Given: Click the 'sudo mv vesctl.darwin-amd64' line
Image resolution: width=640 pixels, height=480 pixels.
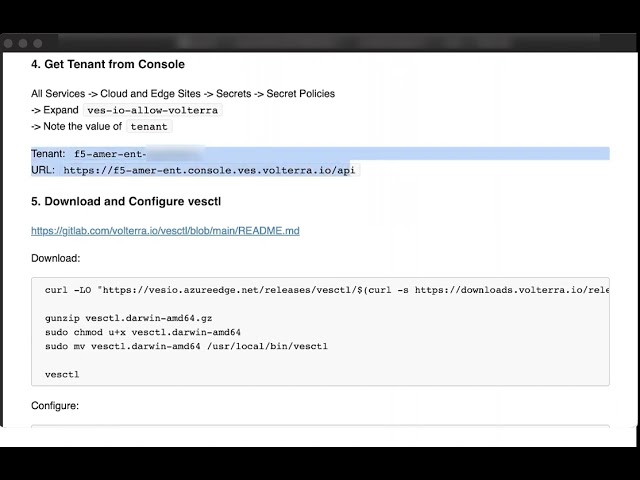Looking at the screenshot, I should pyautogui.click(x=186, y=346).
